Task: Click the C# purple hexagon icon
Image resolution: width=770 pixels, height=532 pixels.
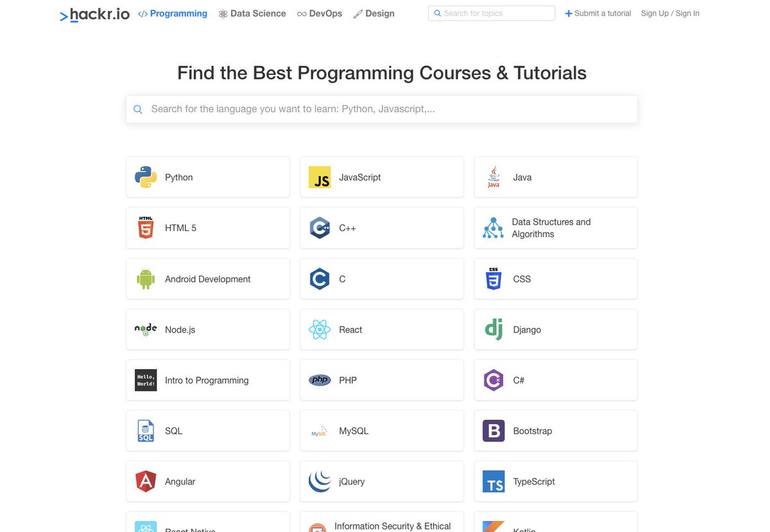Action: [493, 380]
